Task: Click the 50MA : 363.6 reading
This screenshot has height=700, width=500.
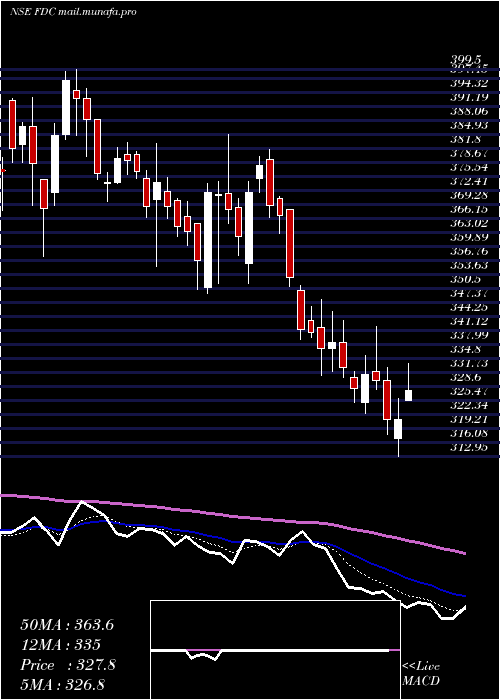Action: 67,625
